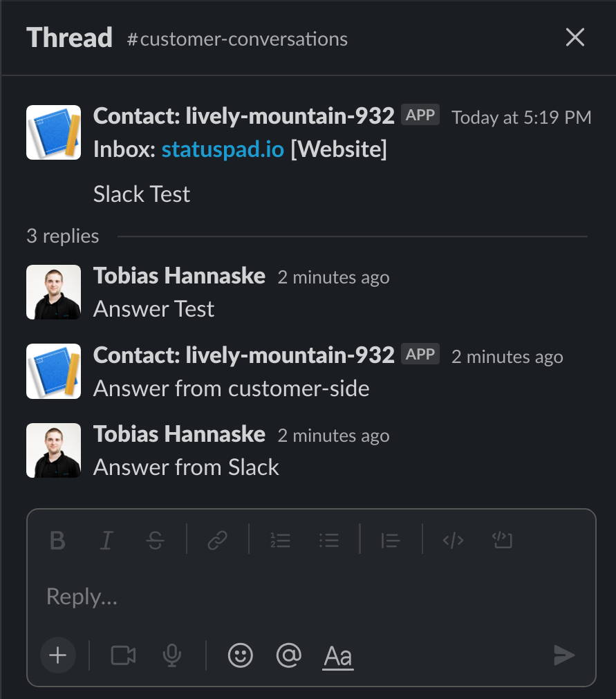This screenshot has height=699, width=616.
Task: Apply italic formatting
Action: pyautogui.click(x=106, y=541)
